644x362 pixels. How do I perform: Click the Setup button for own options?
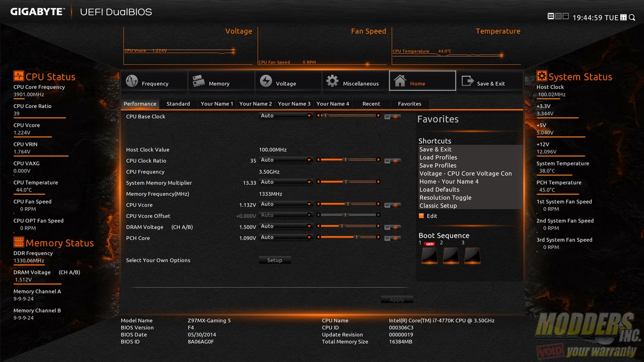(275, 260)
